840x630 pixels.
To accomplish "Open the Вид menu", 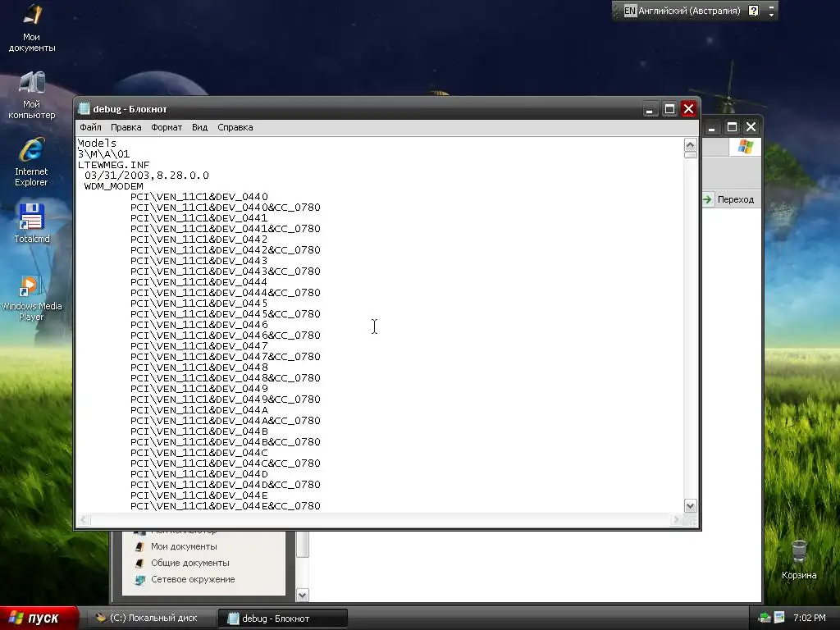I will (x=200, y=127).
